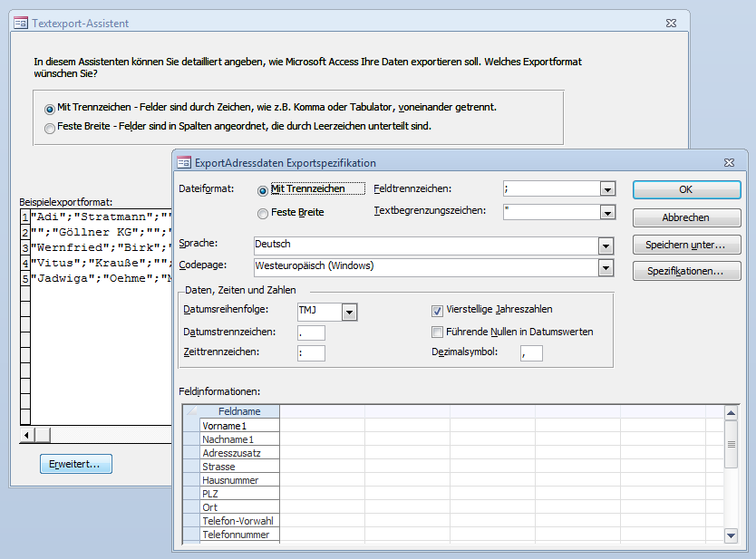Screen dimensions: 756x559
Task: Select 'Feste Breite' in Dateiformat
Action: [263, 214]
